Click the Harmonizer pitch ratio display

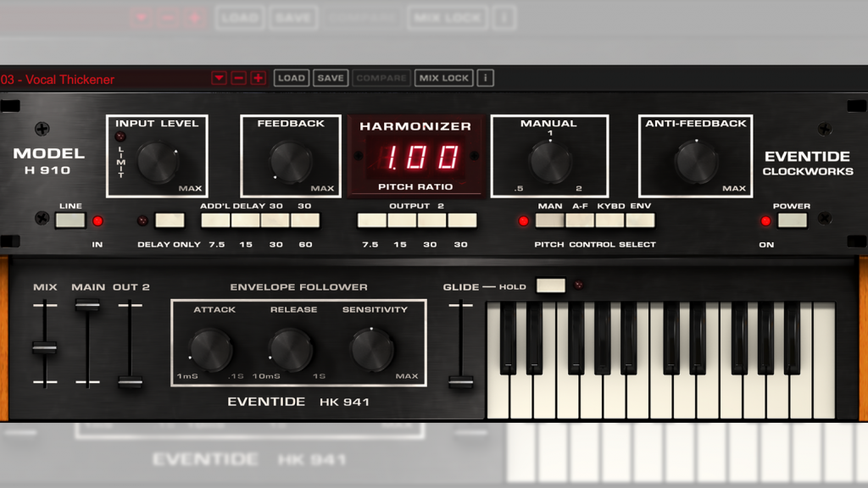click(415, 157)
